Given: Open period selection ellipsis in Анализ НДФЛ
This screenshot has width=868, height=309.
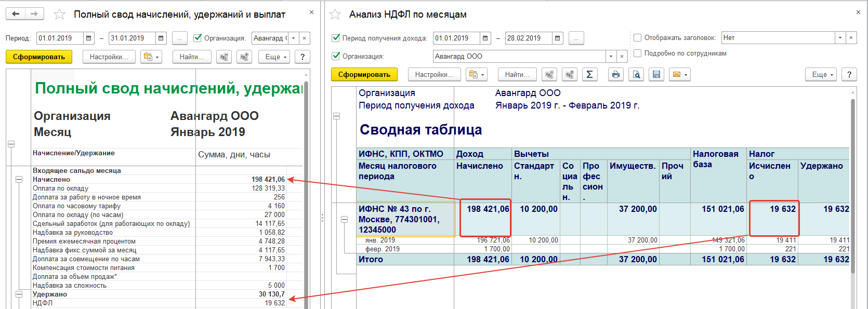Looking at the screenshot, I should 576,38.
